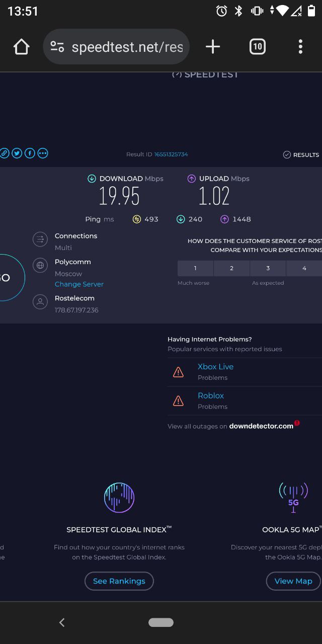Share result via Facebook icon
322x644 pixels.
point(30,153)
